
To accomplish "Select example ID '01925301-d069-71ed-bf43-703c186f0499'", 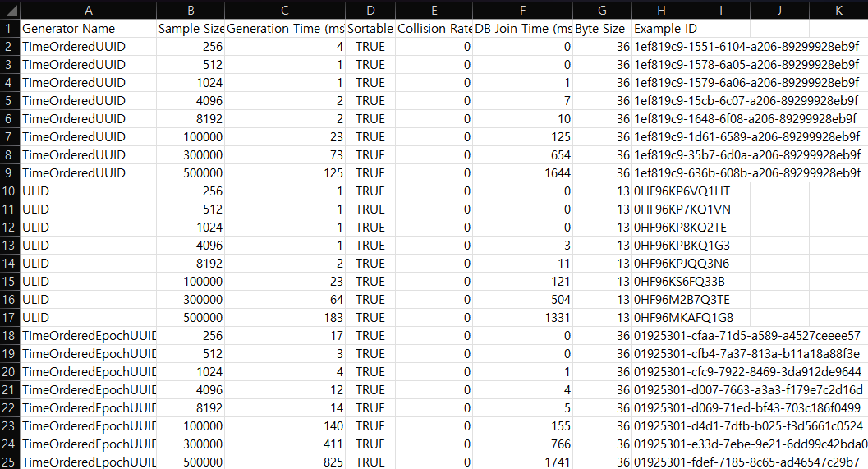I will (x=746, y=408).
